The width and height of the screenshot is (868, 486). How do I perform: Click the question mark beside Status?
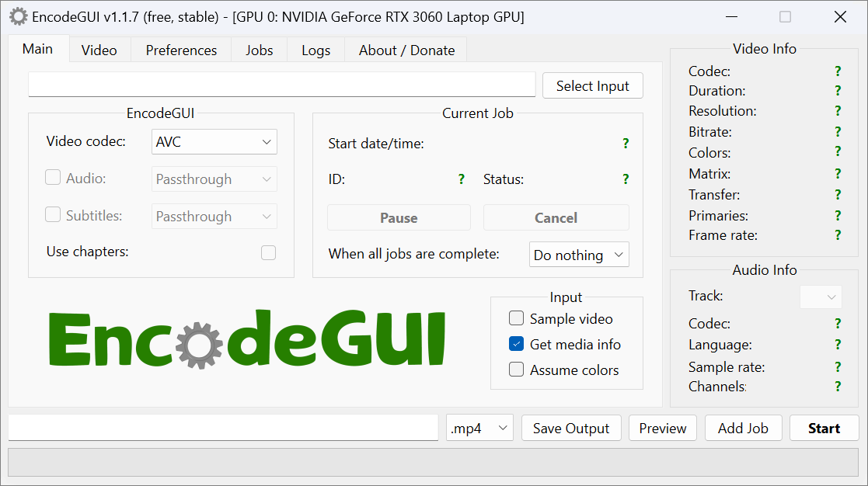(626, 179)
